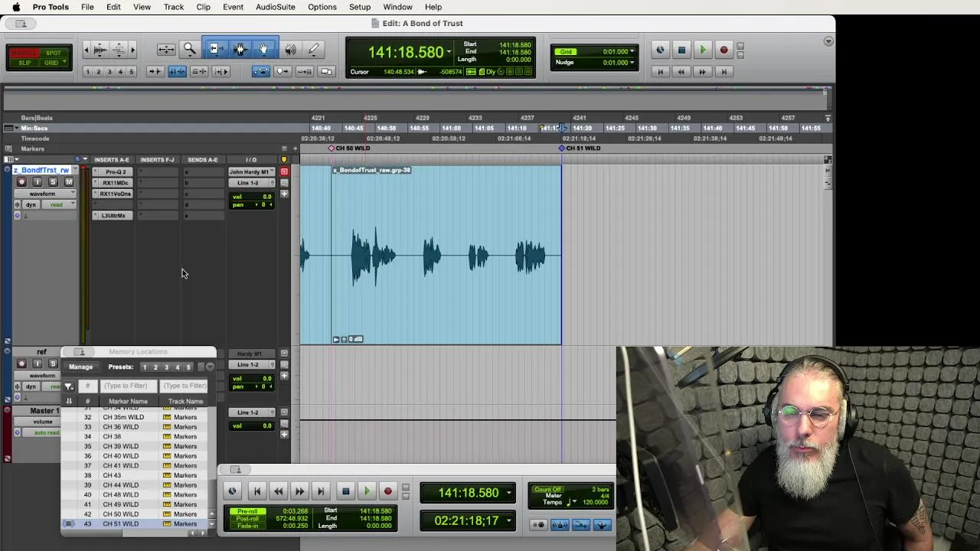980x551 pixels.
Task: Open the Apple menu
Action: [16, 7]
